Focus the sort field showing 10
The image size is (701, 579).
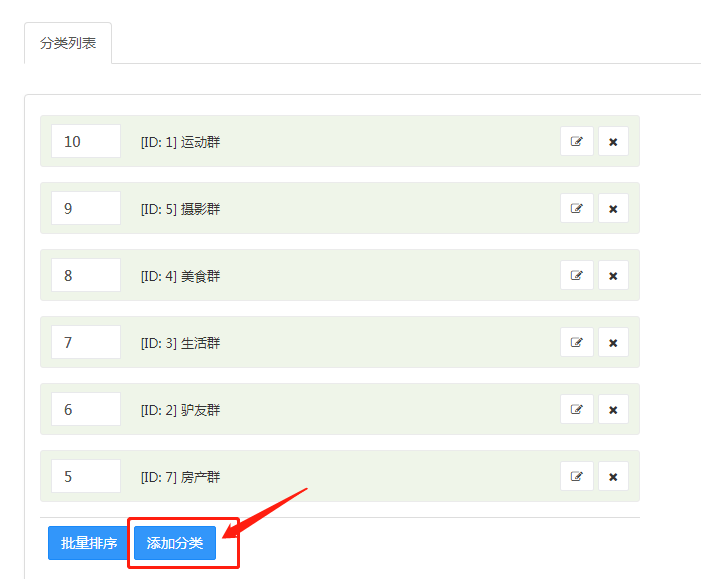tap(86, 141)
